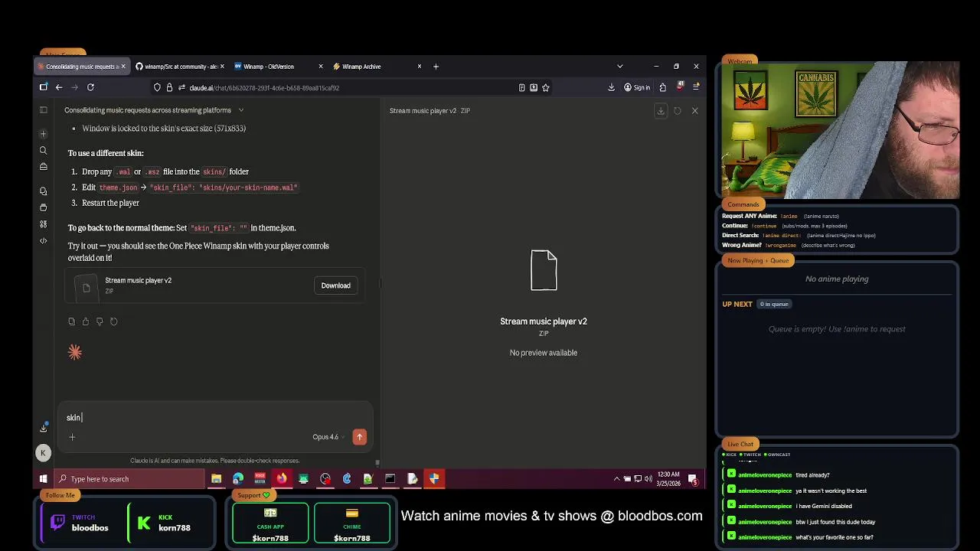Open the Stream music player v2 file card
The width and height of the screenshot is (980, 551).
click(214, 285)
